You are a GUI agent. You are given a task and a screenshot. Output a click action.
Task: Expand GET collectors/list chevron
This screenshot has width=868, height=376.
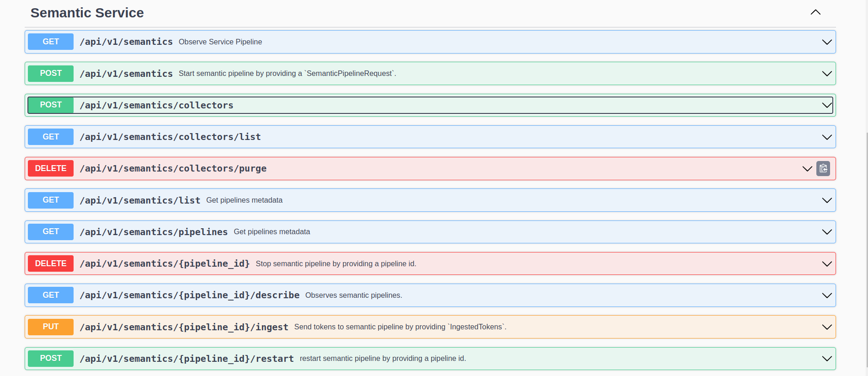pyautogui.click(x=827, y=137)
